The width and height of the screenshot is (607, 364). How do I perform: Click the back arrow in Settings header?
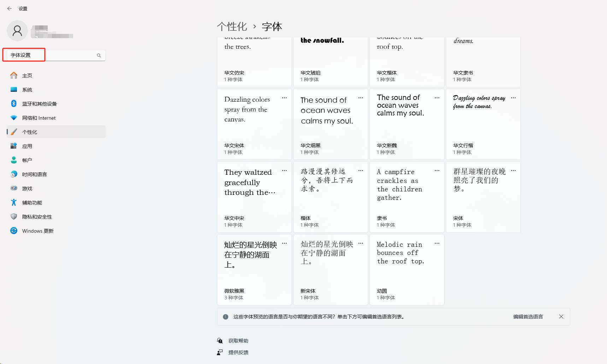10,8
